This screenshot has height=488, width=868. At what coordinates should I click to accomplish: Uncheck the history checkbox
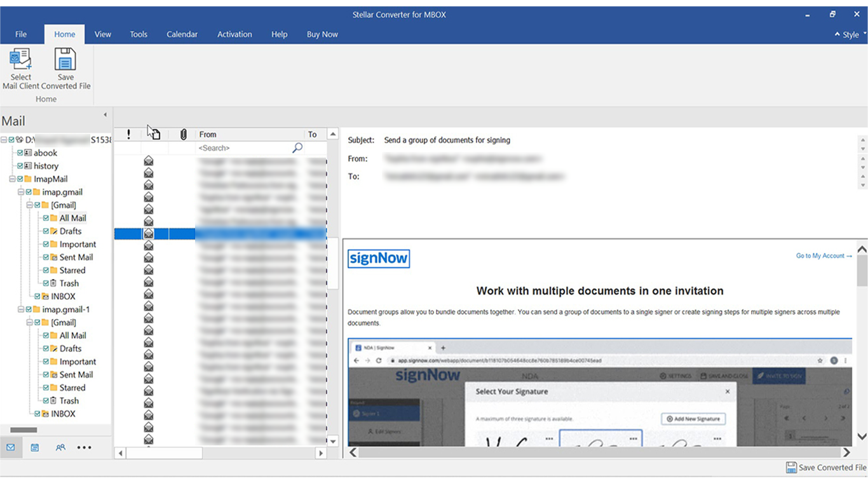coord(20,166)
